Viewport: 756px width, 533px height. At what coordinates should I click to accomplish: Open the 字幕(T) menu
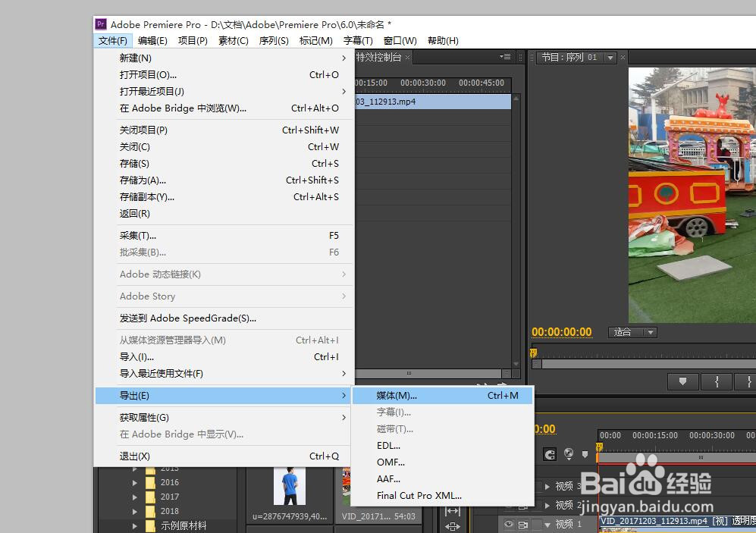pos(358,40)
